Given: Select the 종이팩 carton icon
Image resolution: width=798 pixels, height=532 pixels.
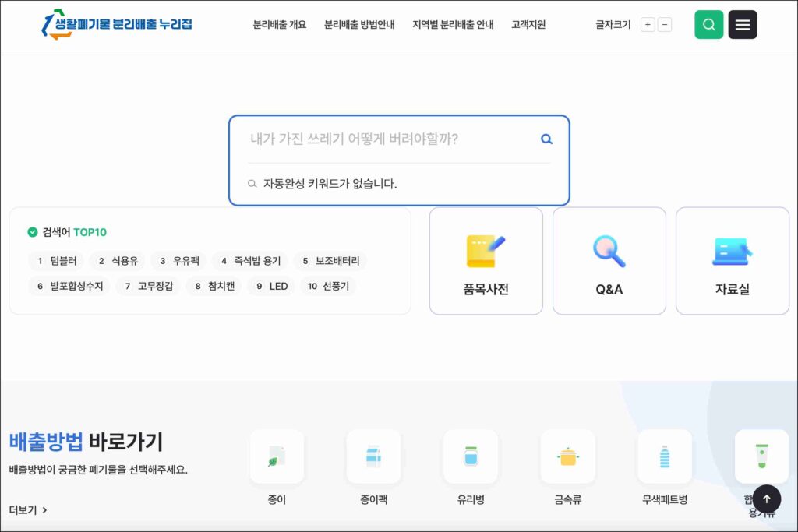Looking at the screenshot, I should (x=373, y=456).
